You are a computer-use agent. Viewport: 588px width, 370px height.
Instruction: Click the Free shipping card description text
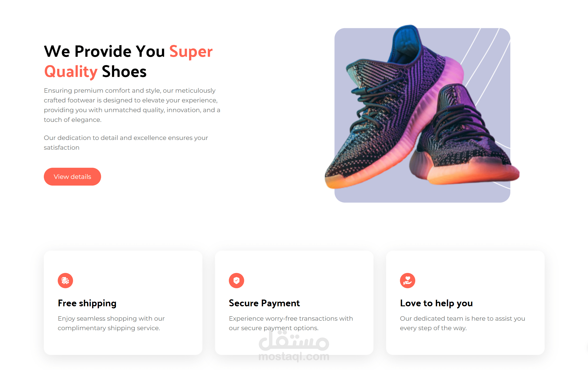(111, 323)
